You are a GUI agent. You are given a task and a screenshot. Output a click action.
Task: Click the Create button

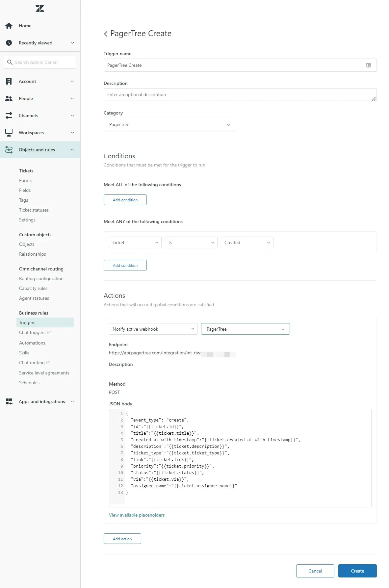pyautogui.click(x=357, y=571)
